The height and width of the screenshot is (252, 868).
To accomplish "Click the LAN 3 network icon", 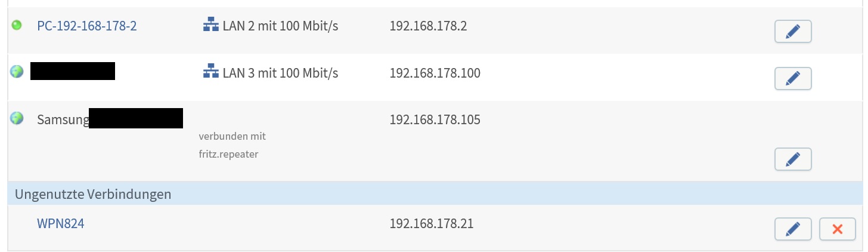I will click(x=210, y=73).
